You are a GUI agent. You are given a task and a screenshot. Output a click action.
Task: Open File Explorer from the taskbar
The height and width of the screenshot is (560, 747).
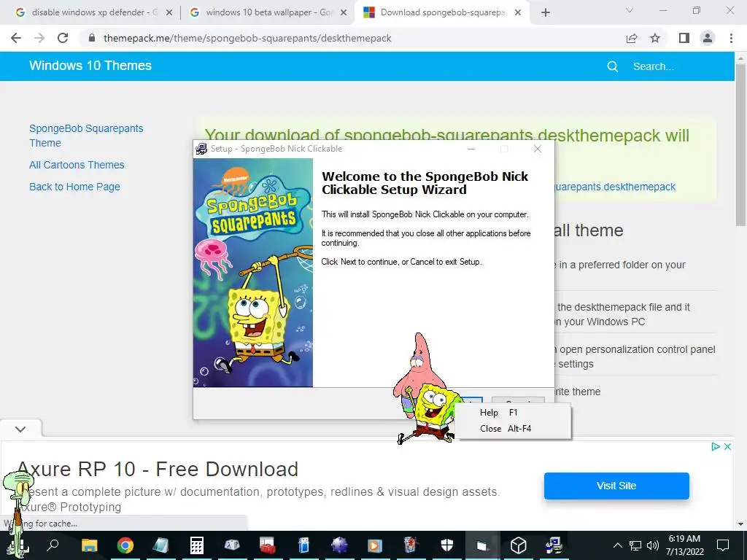tap(90, 545)
